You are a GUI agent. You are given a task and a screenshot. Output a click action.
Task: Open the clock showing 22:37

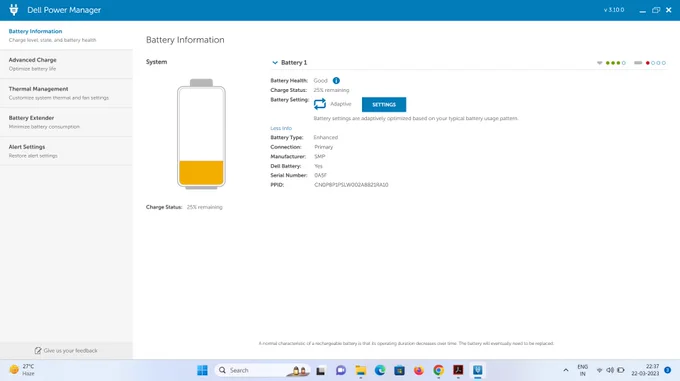coord(645,370)
